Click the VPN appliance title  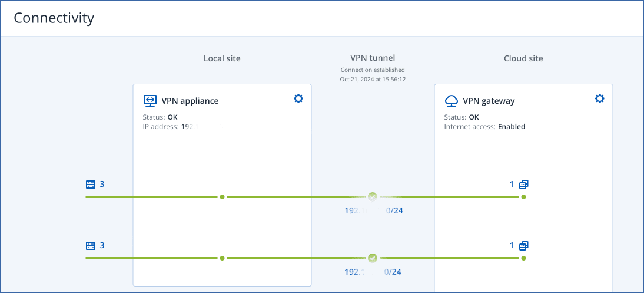(190, 101)
